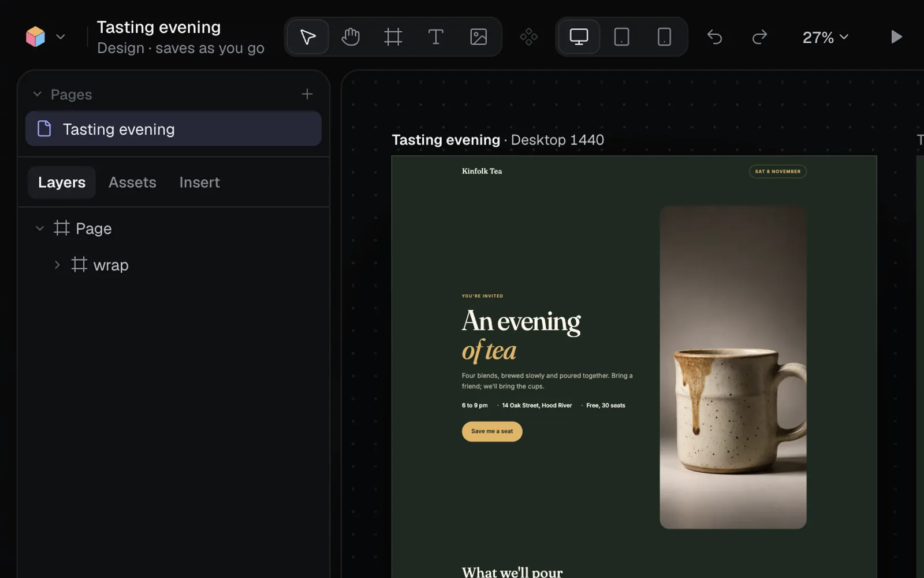Click the Save me a seat button
The image size is (924, 578).
pos(492,431)
